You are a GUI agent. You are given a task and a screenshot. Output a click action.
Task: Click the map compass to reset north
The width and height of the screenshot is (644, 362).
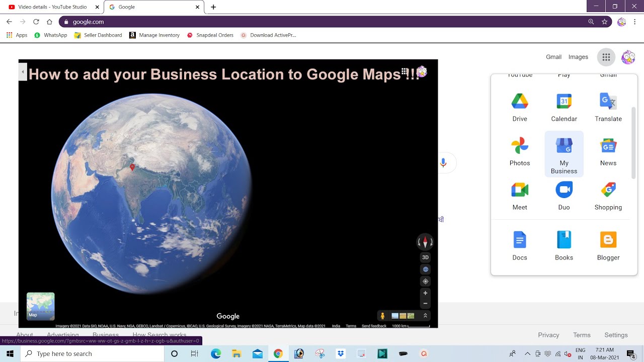[x=425, y=242]
